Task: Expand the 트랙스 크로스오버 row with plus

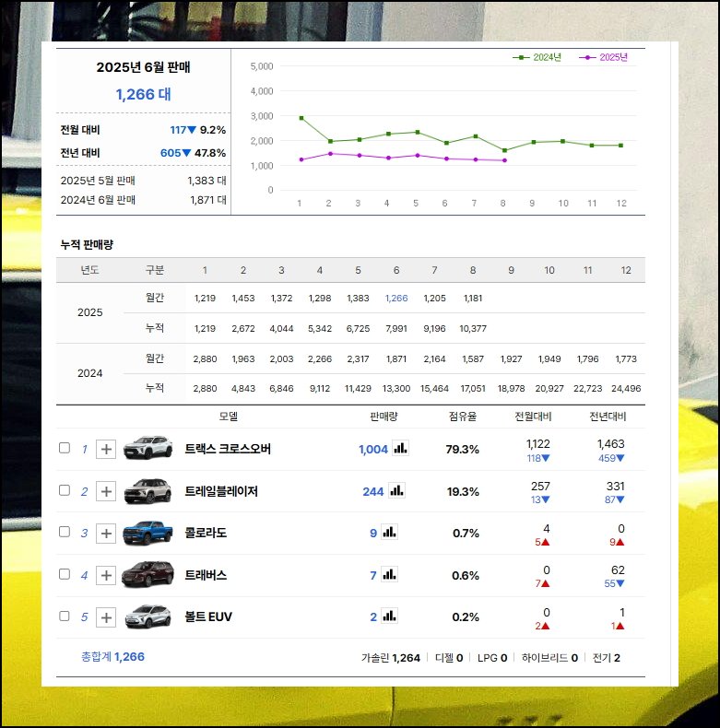Action: point(106,449)
